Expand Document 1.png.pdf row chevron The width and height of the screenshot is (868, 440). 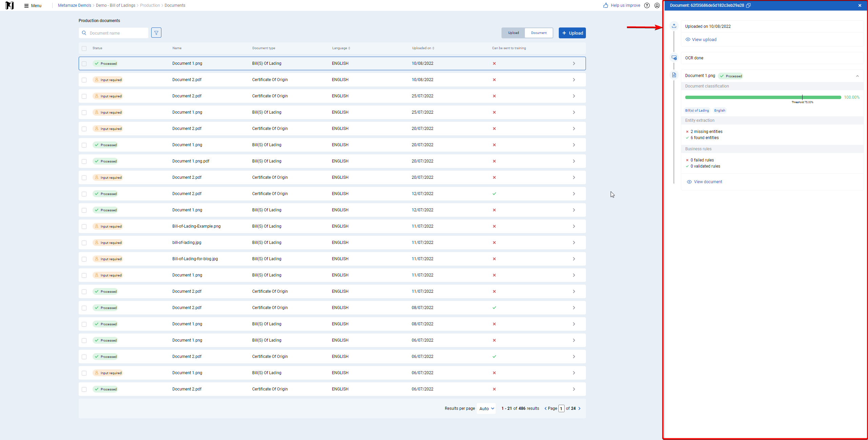pyautogui.click(x=574, y=161)
